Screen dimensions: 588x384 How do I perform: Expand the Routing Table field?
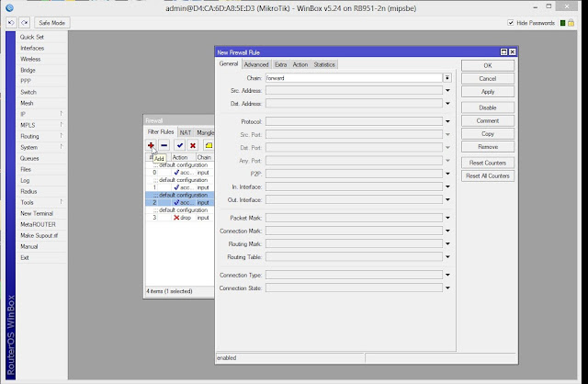pyautogui.click(x=447, y=257)
